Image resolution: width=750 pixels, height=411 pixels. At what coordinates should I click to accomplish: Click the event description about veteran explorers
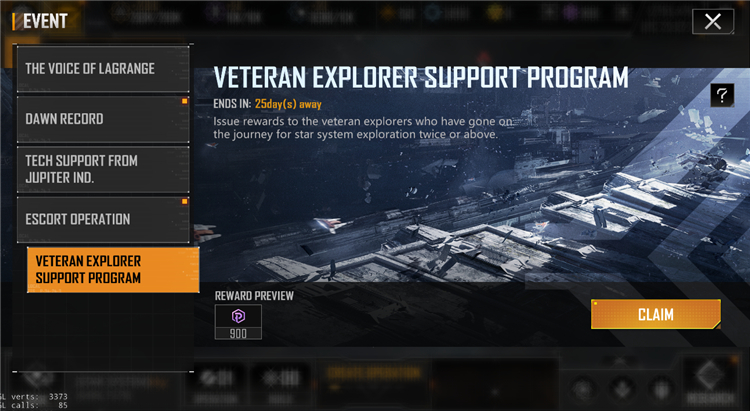363,128
